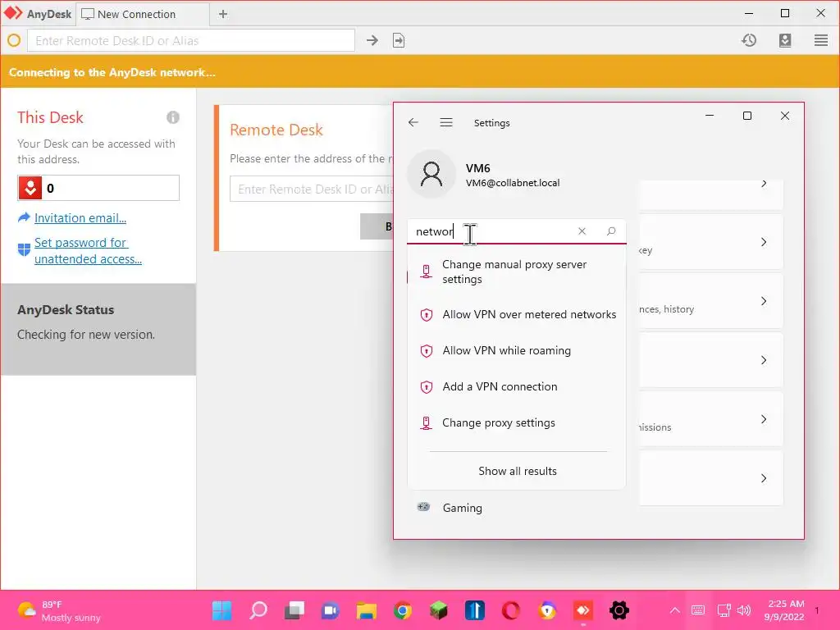The height and width of the screenshot is (630, 840).
Task: Click the volume speaker tray icon
Action: 743,610
